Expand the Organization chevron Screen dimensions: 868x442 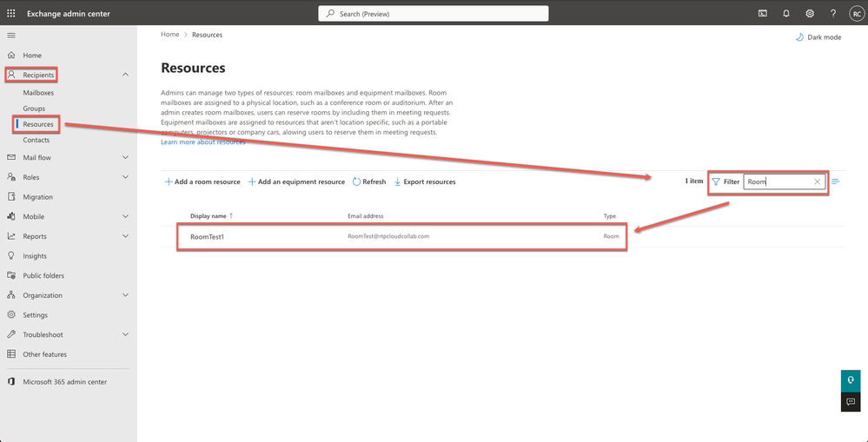coord(125,295)
